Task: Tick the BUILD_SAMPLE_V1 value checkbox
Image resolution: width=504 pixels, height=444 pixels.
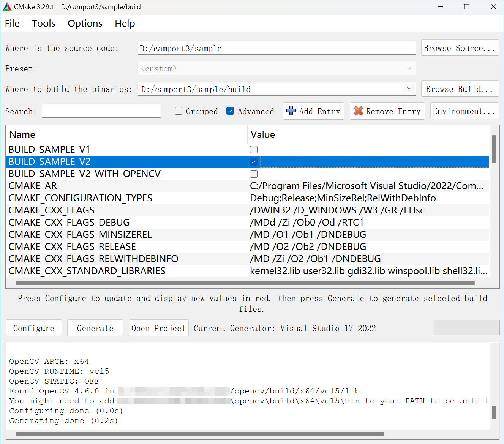Action: 254,150
